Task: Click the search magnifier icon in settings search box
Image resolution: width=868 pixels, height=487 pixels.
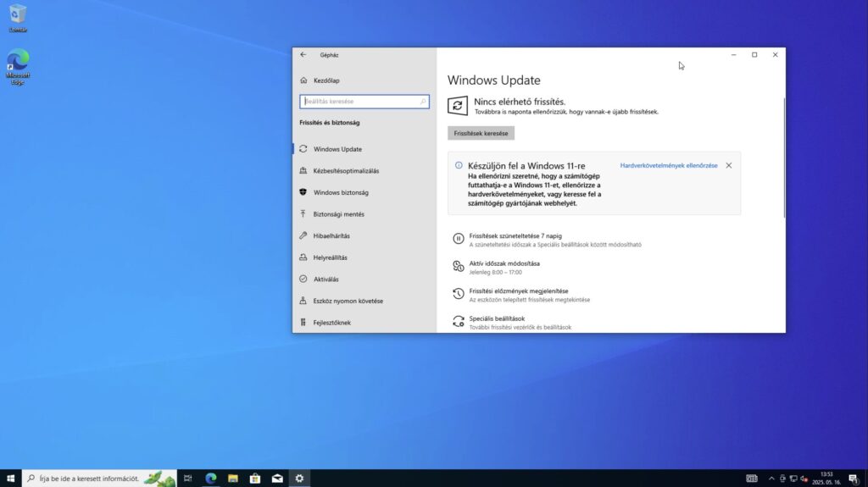Action: click(x=423, y=102)
